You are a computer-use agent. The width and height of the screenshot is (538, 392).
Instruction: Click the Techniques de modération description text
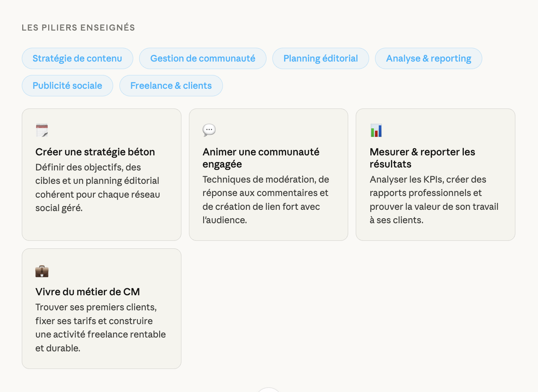tap(266, 200)
